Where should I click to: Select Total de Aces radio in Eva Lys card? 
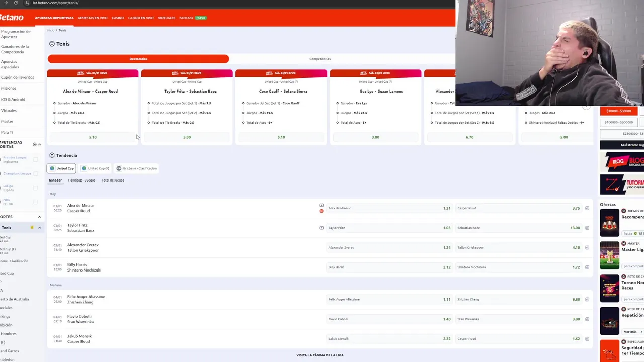click(338, 123)
